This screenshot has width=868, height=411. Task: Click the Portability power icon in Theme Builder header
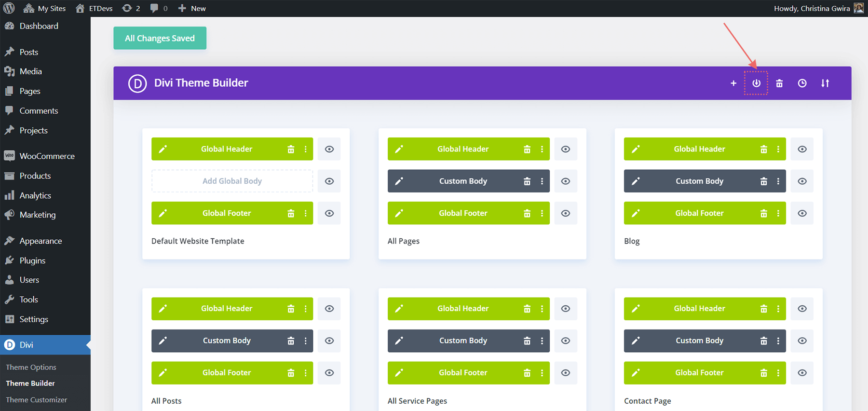coord(756,83)
